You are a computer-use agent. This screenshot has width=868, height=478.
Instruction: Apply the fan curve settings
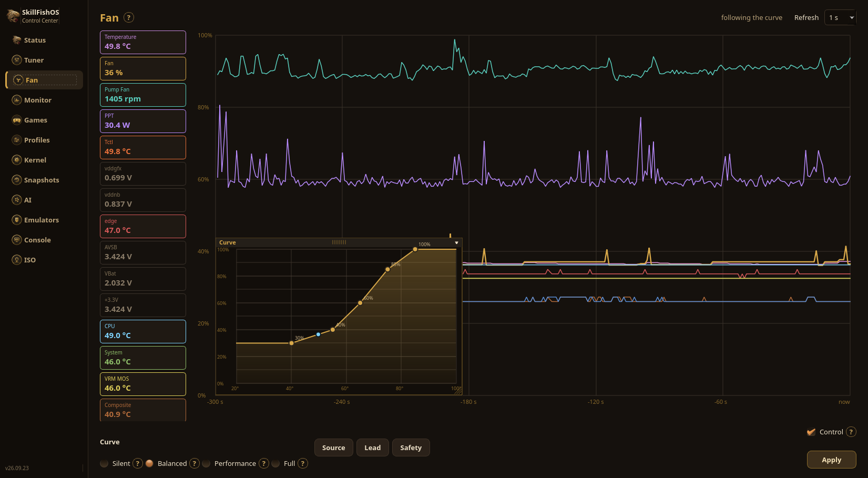point(832,460)
